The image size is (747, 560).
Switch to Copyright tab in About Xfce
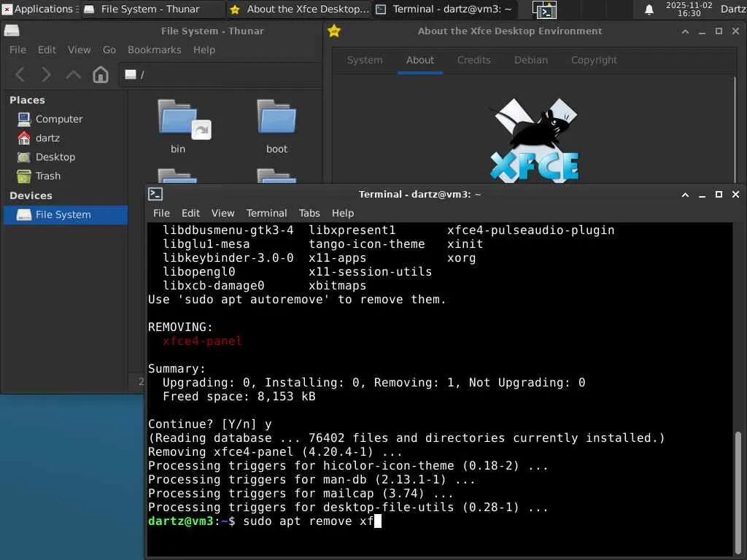[594, 61]
